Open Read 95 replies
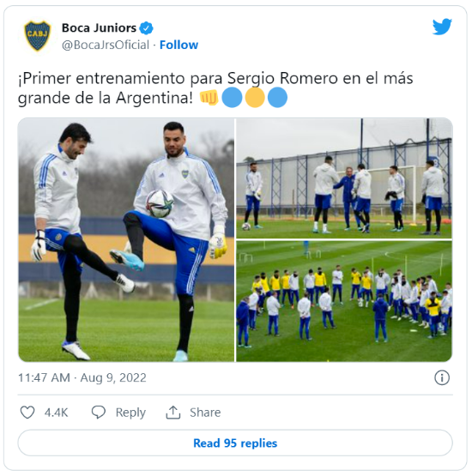The image size is (472, 476). [x=235, y=443]
